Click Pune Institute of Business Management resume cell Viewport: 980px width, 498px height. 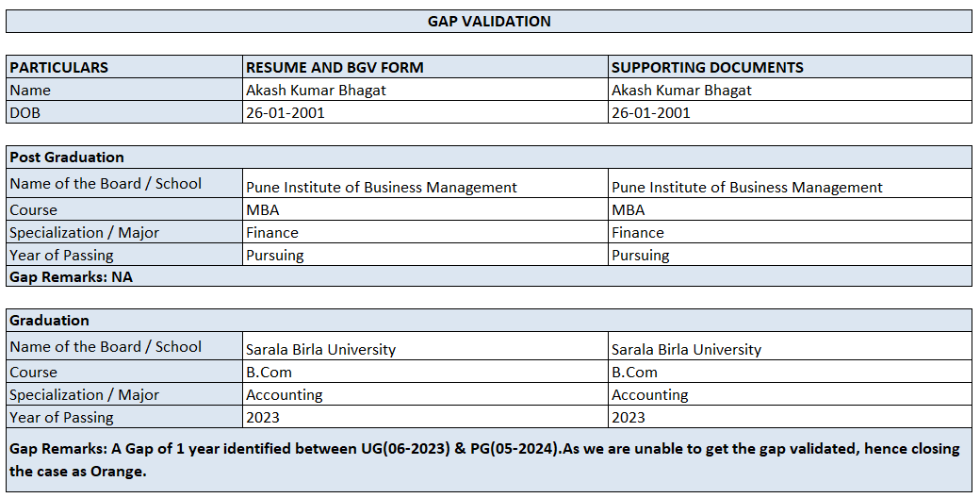(381, 187)
